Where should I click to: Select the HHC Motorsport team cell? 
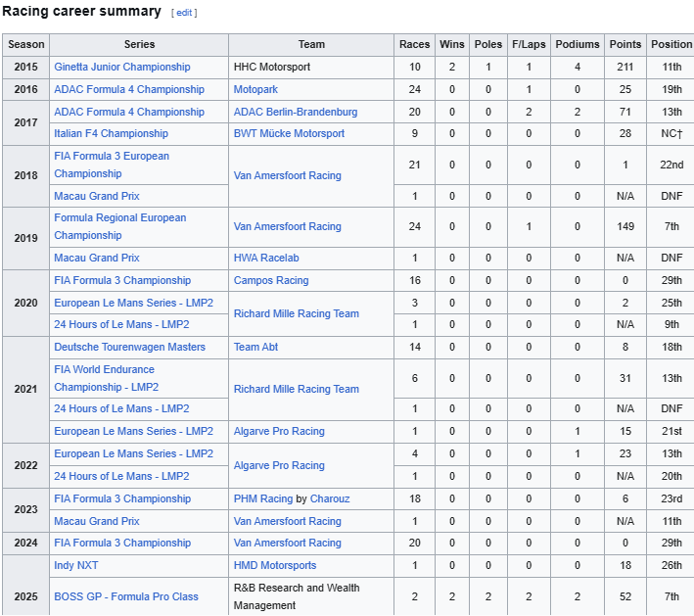click(311, 68)
